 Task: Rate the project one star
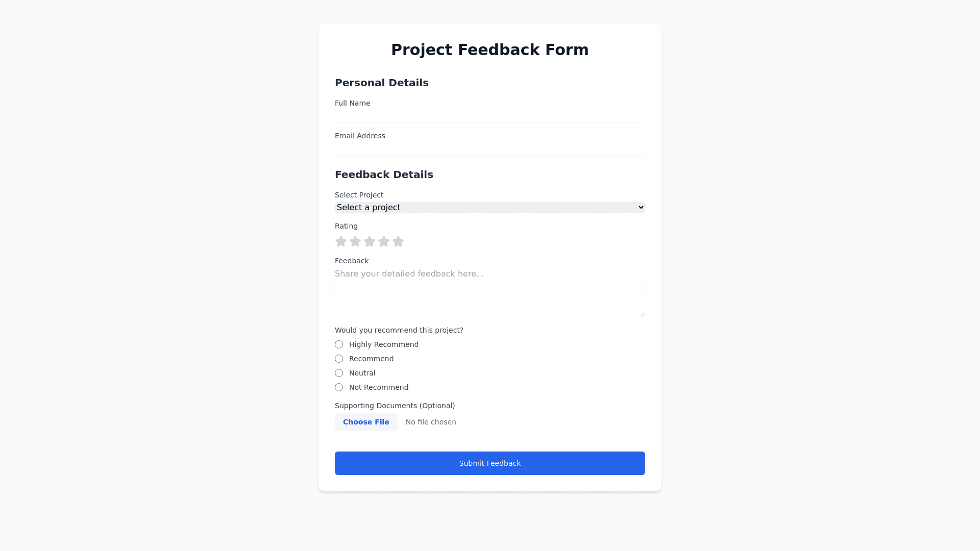click(x=341, y=241)
